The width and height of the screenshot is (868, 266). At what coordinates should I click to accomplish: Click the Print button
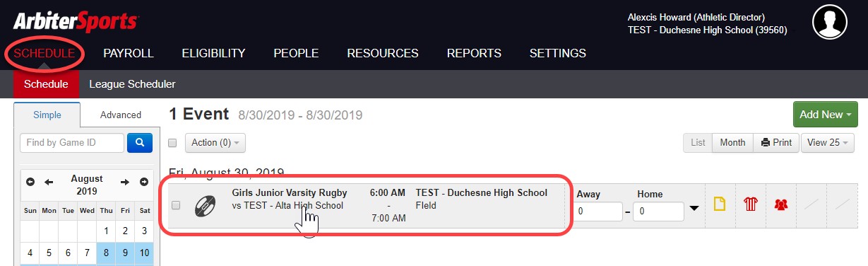pyautogui.click(x=776, y=142)
